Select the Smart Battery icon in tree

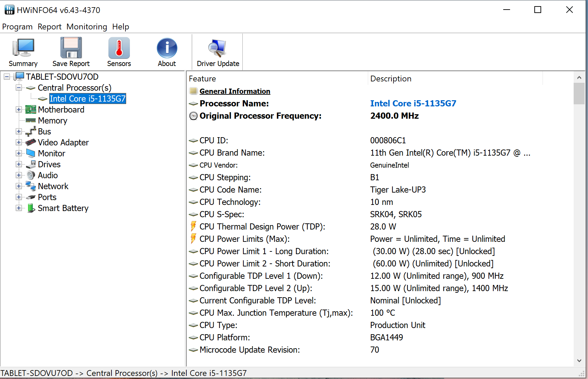[31, 208]
